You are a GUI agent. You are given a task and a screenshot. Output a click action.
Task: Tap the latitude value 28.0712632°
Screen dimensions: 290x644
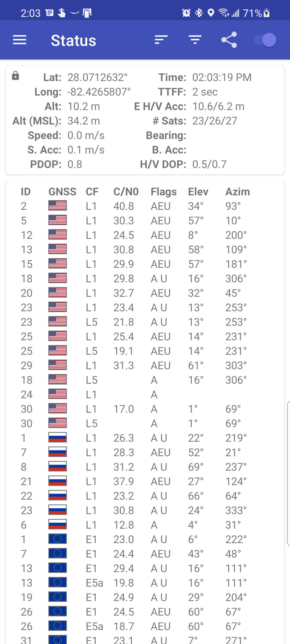tap(97, 77)
